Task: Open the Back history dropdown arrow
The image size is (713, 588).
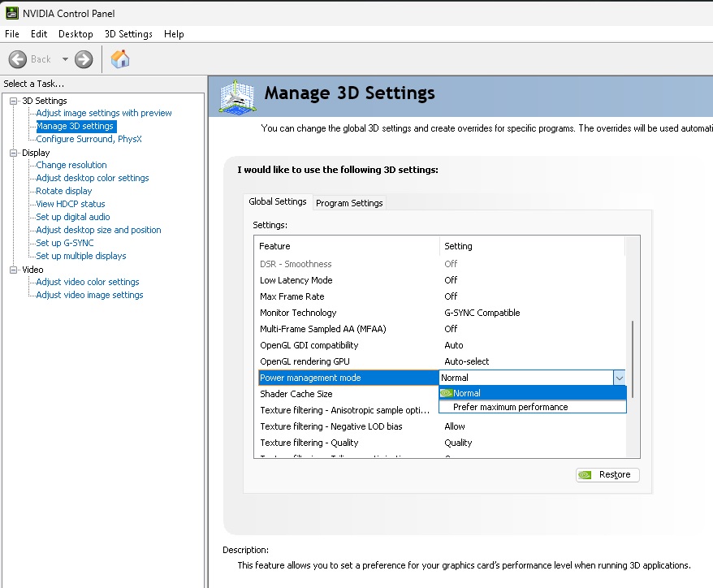Action: click(x=65, y=59)
